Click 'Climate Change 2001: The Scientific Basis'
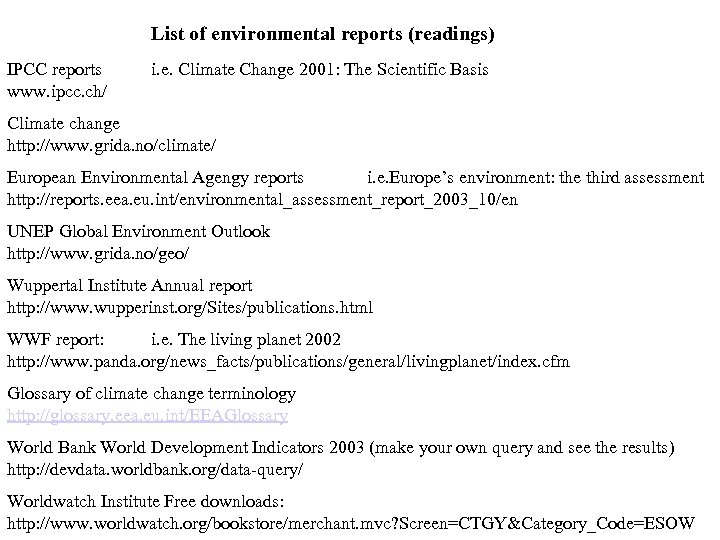The height and width of the screenshot is (540, 720). coord(333,69)
